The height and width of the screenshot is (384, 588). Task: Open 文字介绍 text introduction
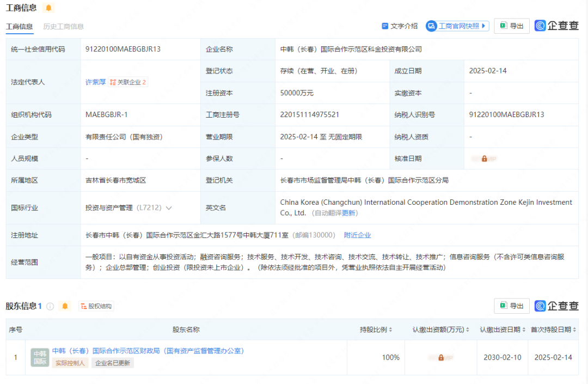point(400,26)
